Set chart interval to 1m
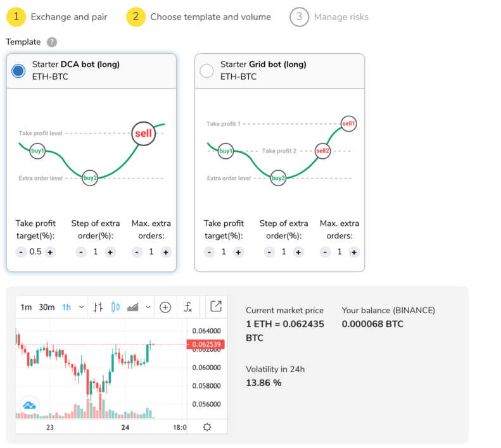501x448 pixels. (26, 307)
